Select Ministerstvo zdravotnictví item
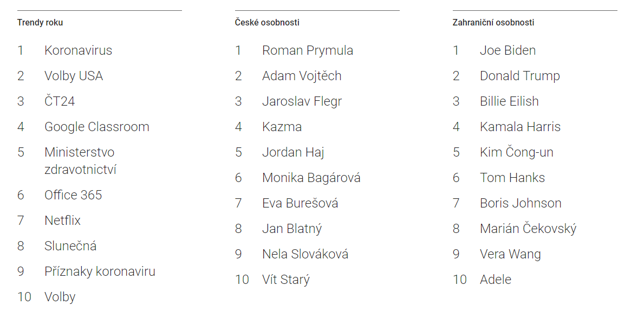 81,161
